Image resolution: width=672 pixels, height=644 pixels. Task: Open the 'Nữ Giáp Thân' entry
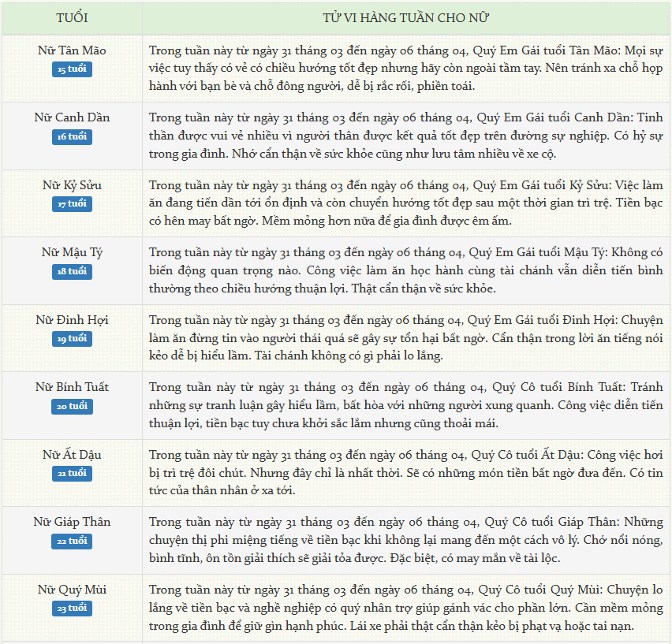(x=72, y=522)
